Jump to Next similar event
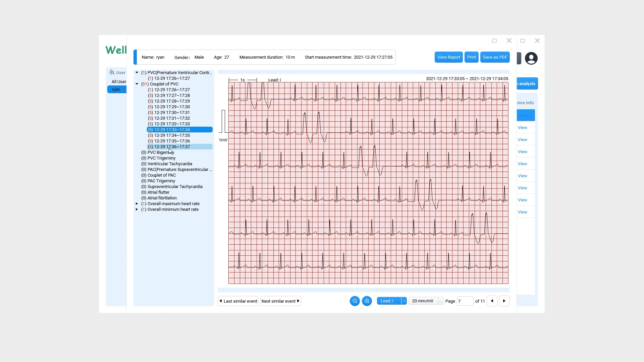 281,301
